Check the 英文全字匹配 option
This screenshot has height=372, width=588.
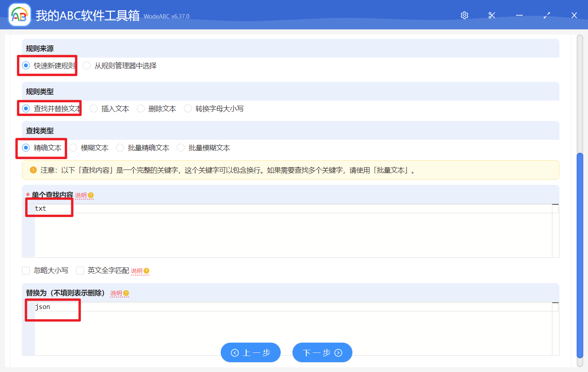pos(80,270)
